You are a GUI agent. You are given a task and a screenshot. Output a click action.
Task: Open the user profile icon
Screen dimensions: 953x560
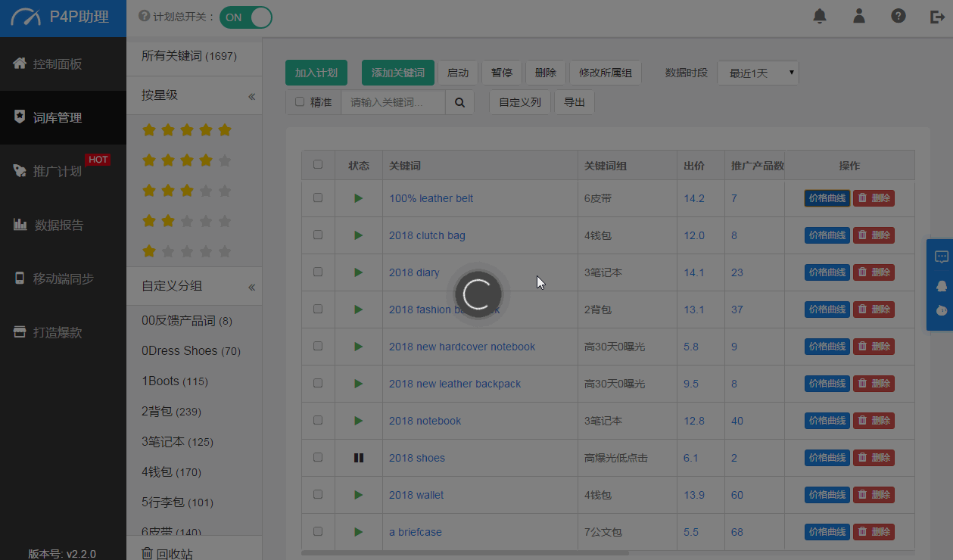coord(859,16)
